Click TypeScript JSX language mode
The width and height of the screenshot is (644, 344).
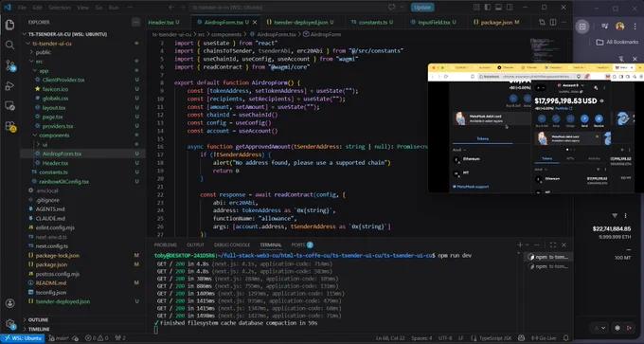click(x=495, y=338)
